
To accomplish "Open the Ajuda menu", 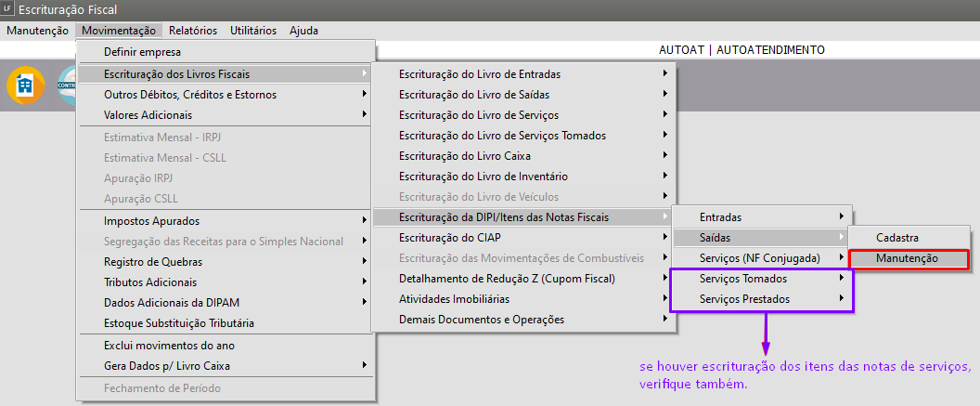I will [303, 30].
